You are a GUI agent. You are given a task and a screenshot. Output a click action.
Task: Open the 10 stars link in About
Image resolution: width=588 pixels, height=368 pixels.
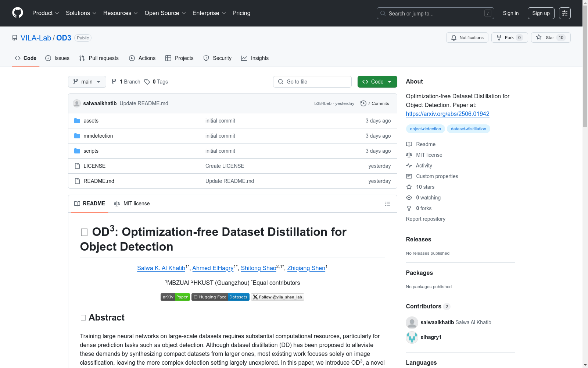pos(420,187)
